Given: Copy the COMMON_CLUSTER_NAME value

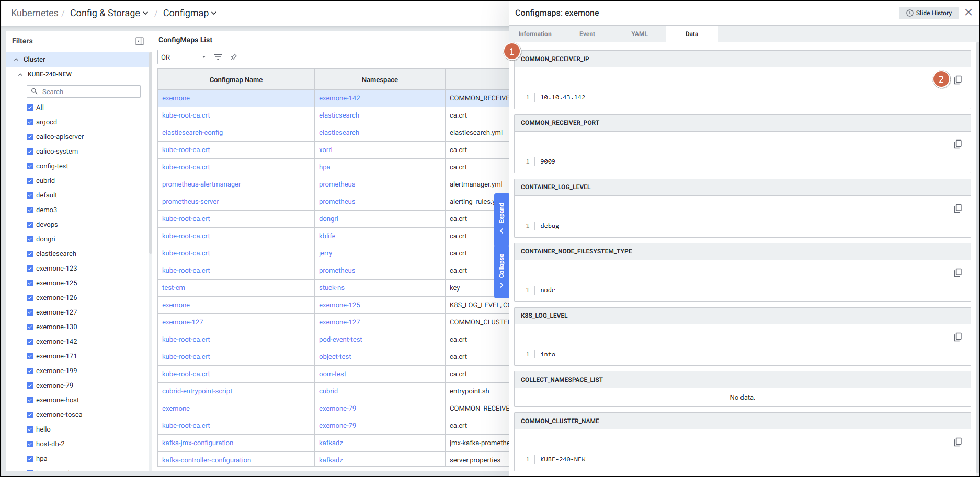Looking at the screenshot, I should [x=958, y=442].
